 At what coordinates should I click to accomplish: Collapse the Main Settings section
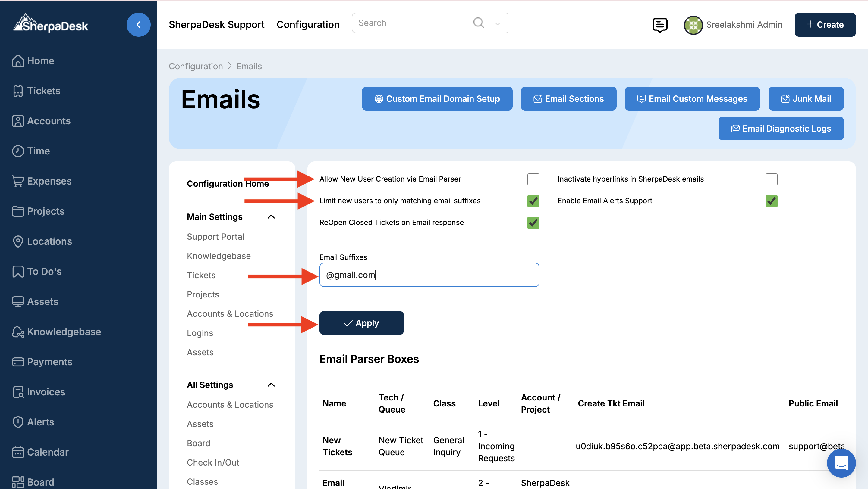(x=271, y=217)
